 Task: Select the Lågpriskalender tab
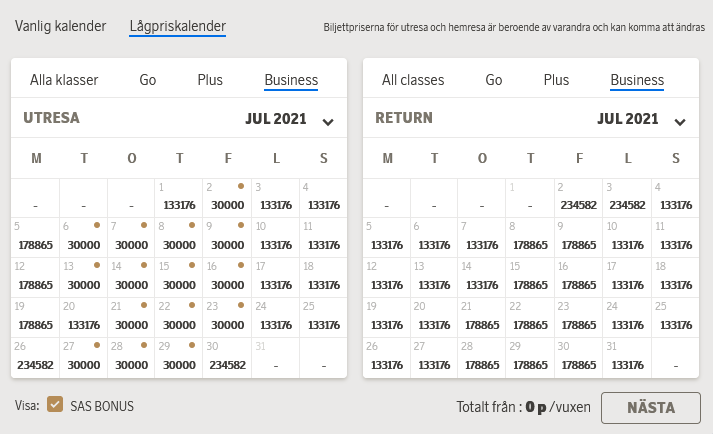coord(178,26)
